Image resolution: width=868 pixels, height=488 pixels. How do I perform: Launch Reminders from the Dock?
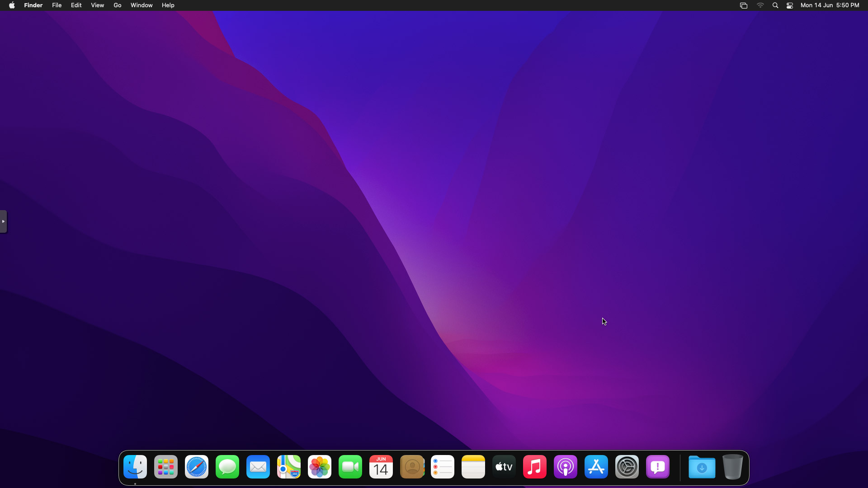click(x=443, y=467)
